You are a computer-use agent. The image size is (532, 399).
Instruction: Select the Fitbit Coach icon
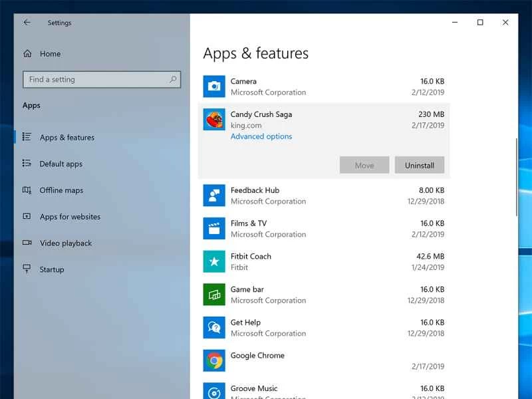213,261
